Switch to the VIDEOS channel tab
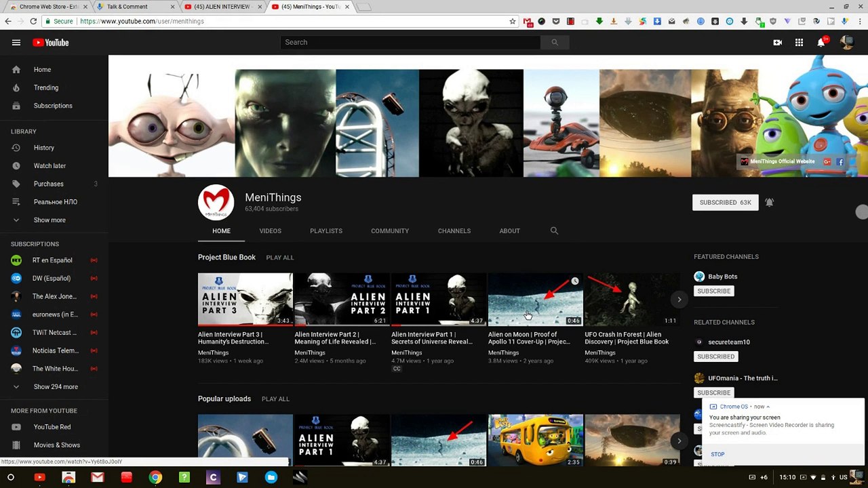This screenshot has width=868, height=488. click(270, 231)
